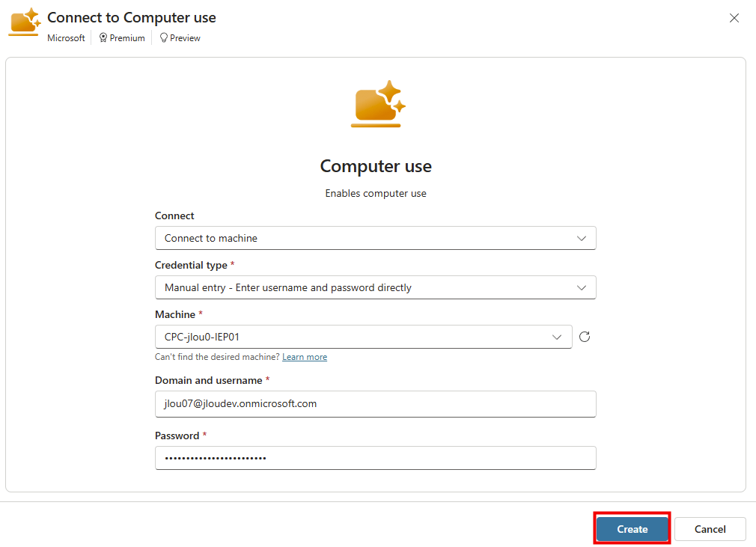Close the Connect to Computer use dialog
The height and width of the screenshot is (547, 756).
coord(734,18)
